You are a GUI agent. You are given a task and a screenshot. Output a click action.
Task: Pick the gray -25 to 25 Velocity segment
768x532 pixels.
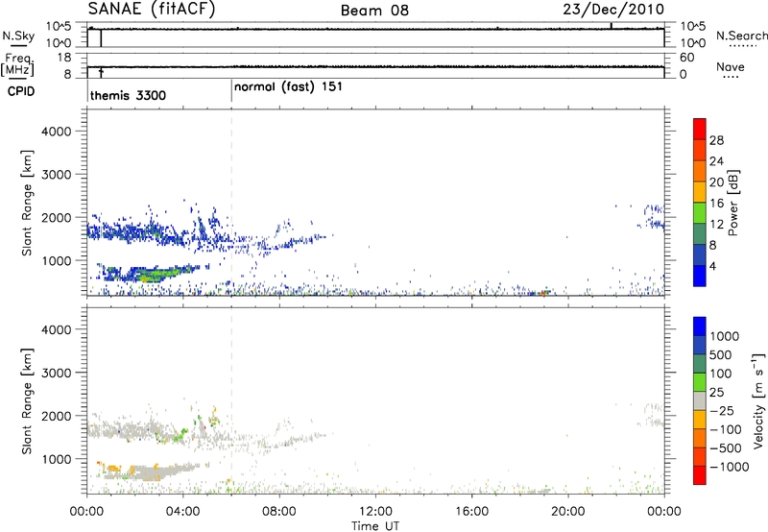[x=700, y=401]
